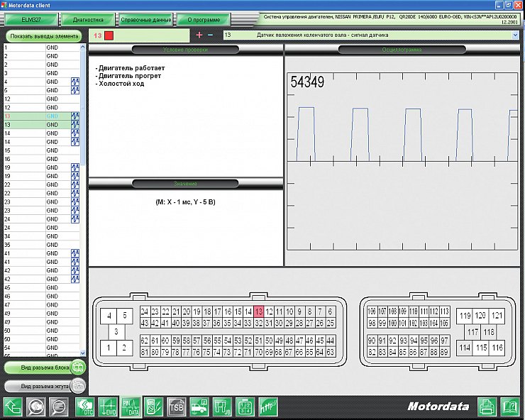Select pin list row 35 GND
This screenshot has width=525, height=420.
pyautogui.click(x=42, y=245)
